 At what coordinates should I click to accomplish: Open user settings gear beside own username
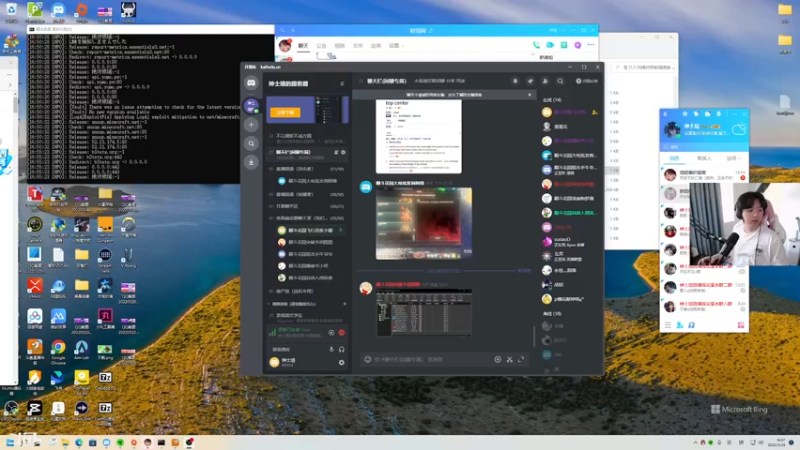point(341,362)
